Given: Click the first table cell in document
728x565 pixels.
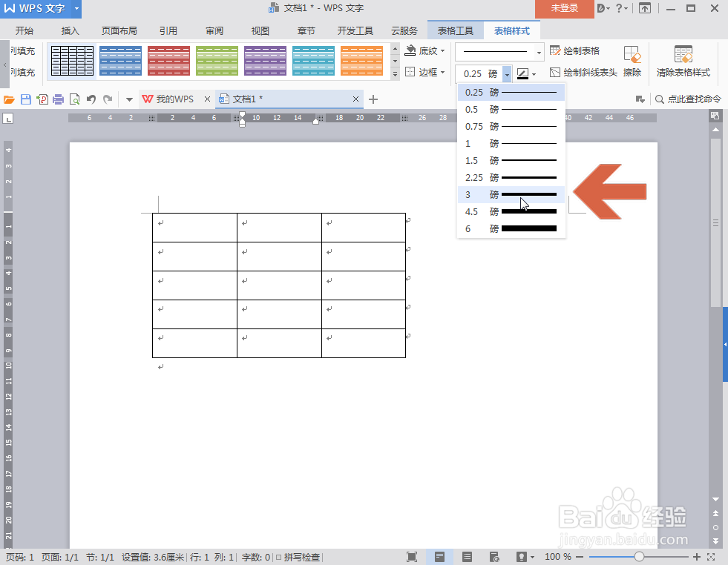Looking at the screenshot, I should click(x=194, y=228).
